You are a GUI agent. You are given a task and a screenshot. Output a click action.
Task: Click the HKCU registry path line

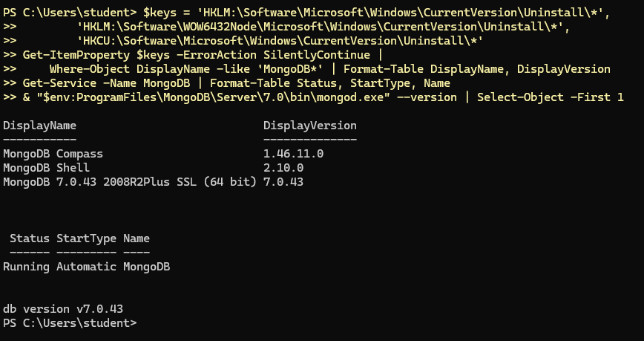point(280,41)
